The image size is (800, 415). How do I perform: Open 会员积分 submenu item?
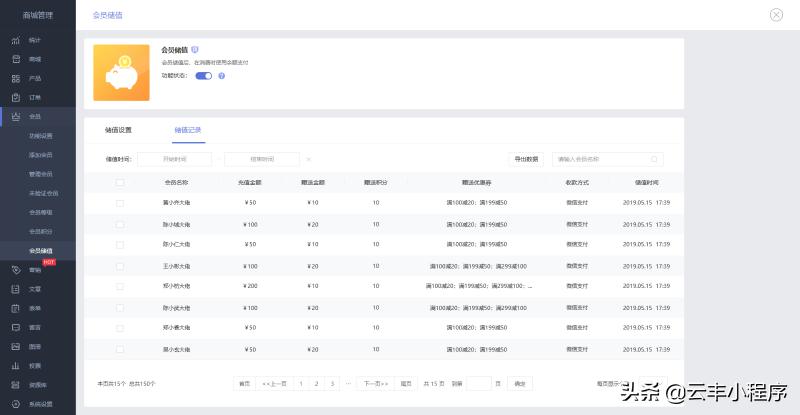[x=41, y=231]
